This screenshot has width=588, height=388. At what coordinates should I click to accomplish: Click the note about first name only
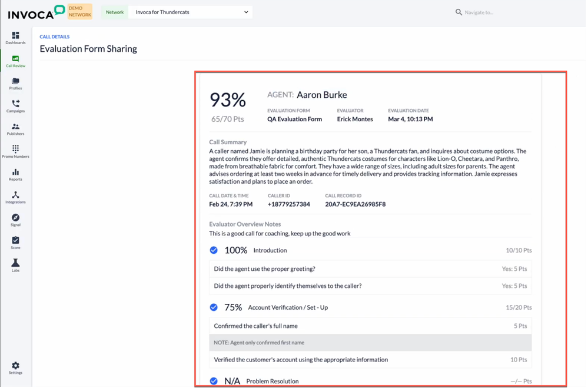[x=370, y=343]
